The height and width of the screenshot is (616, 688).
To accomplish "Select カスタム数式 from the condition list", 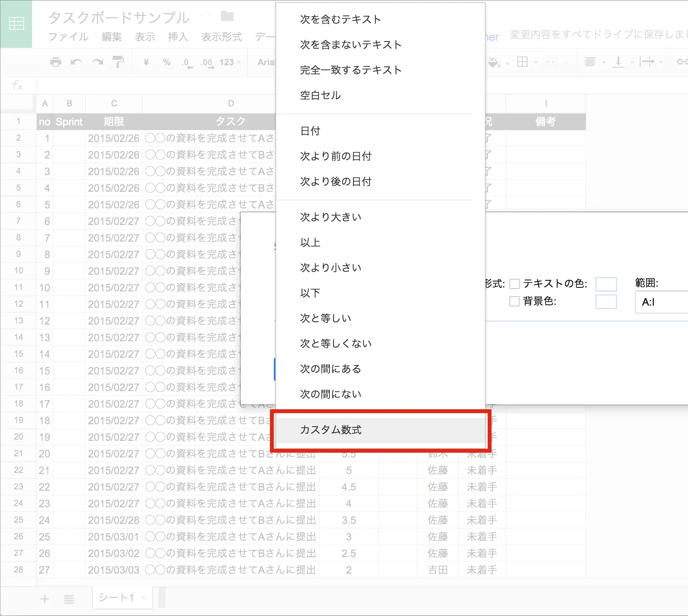I will click(331, 430).
